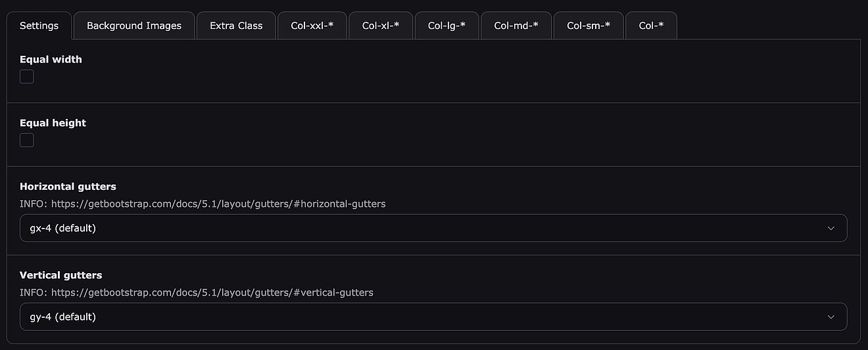Select the Col-md-* tab
This screenshot has width=868, height=350.
point(516,26)
